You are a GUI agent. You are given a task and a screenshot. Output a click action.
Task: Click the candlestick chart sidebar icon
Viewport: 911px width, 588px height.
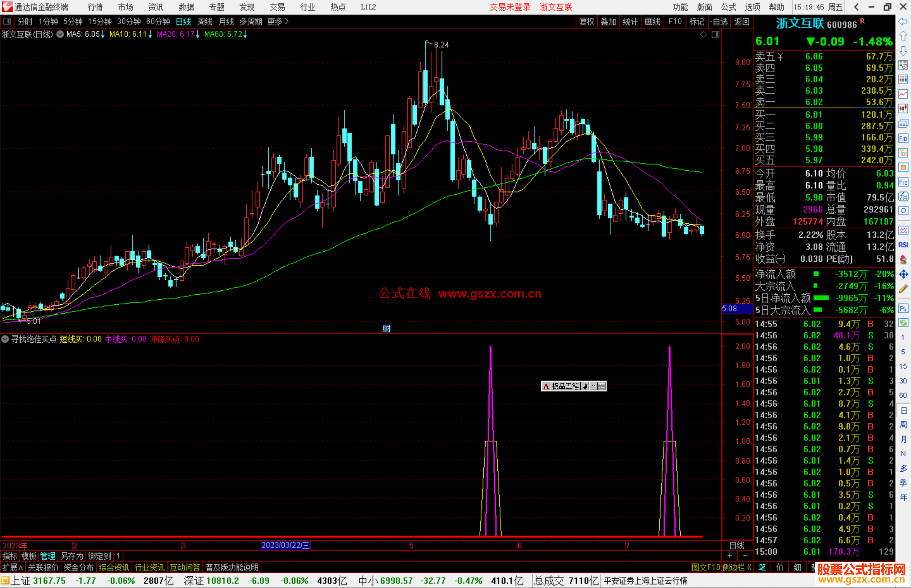point(903,109)
